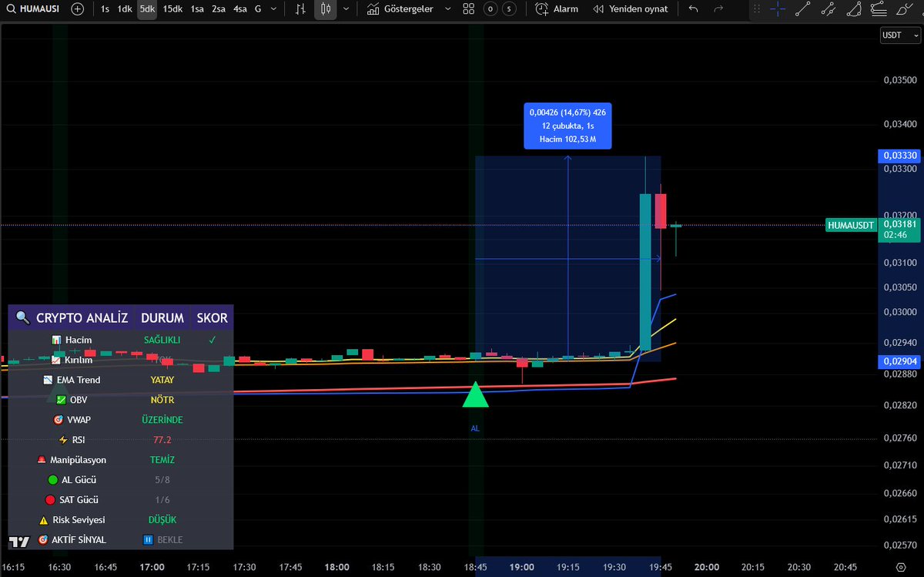Click the 0,02904 price label
924x577 pixels.
coord(898,361)
